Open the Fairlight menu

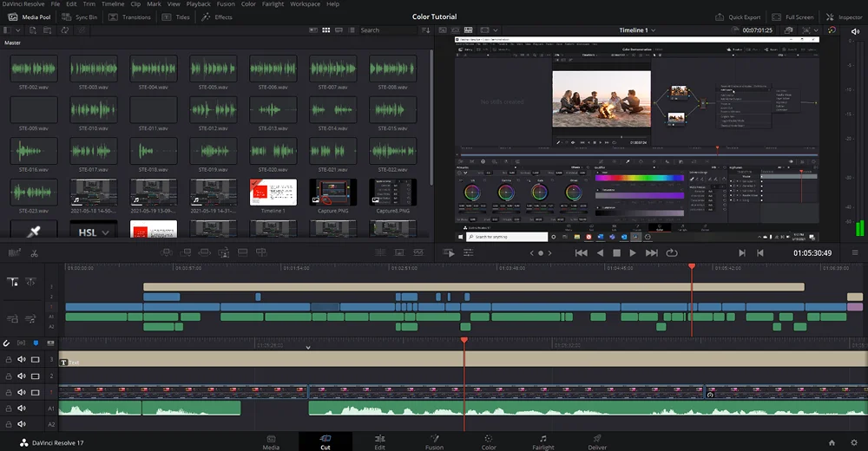tap(273, 3)
